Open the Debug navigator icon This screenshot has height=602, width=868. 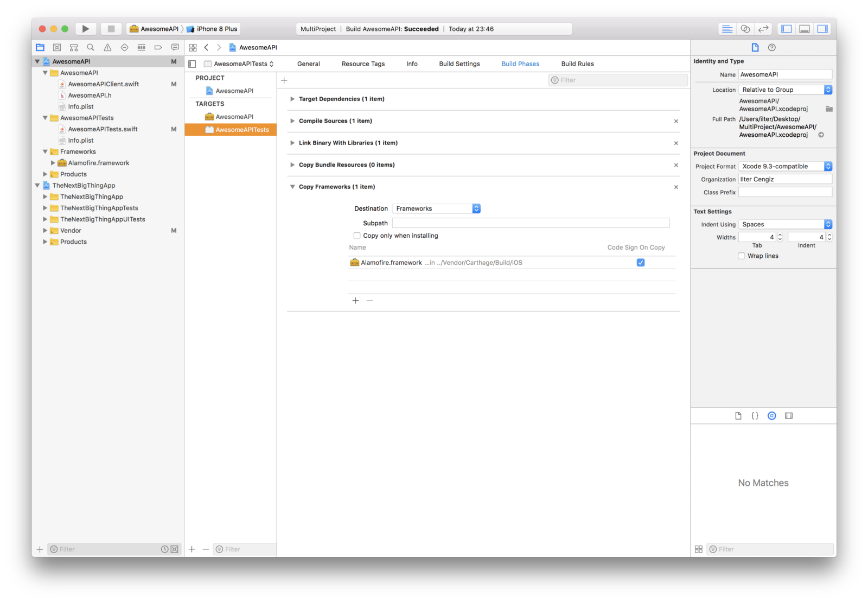tap(141, 48)
